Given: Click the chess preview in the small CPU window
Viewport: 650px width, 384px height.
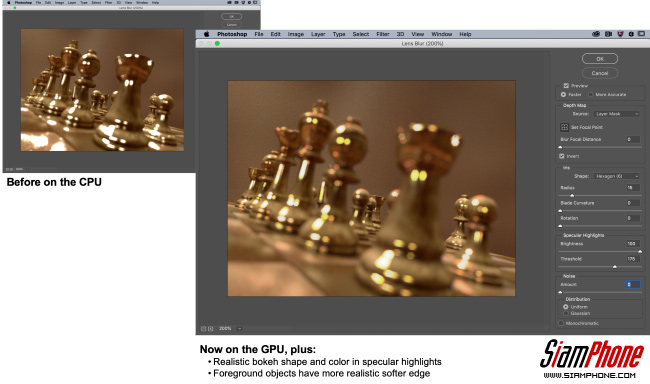Looking at the screenshot, I should click(102, 90).
